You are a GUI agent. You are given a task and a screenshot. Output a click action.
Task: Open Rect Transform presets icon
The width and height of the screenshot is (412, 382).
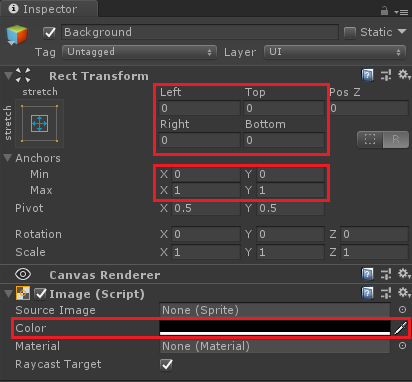(386, 75)
